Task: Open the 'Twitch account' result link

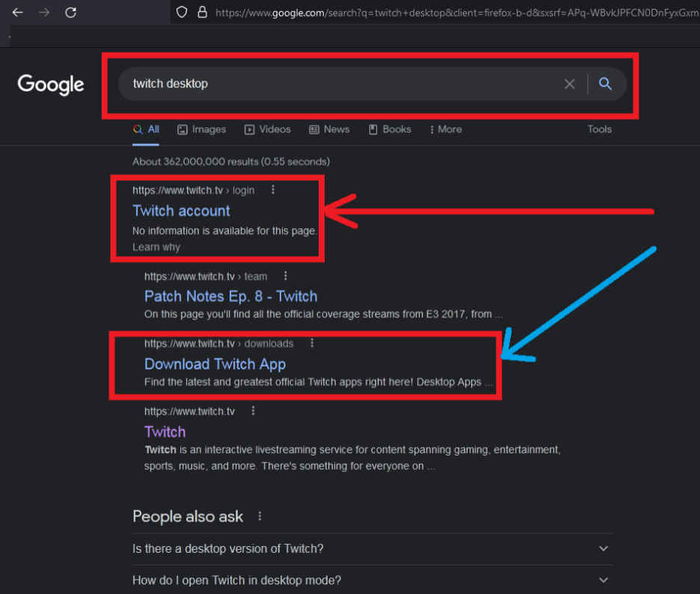Action: pyautogui.click(x=181, y=211)
